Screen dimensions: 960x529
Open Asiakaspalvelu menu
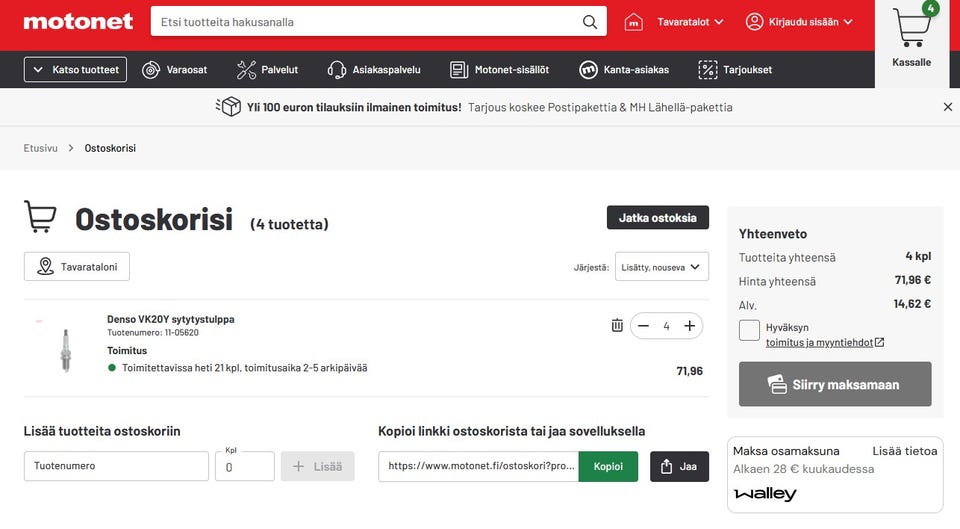point(374,70)
